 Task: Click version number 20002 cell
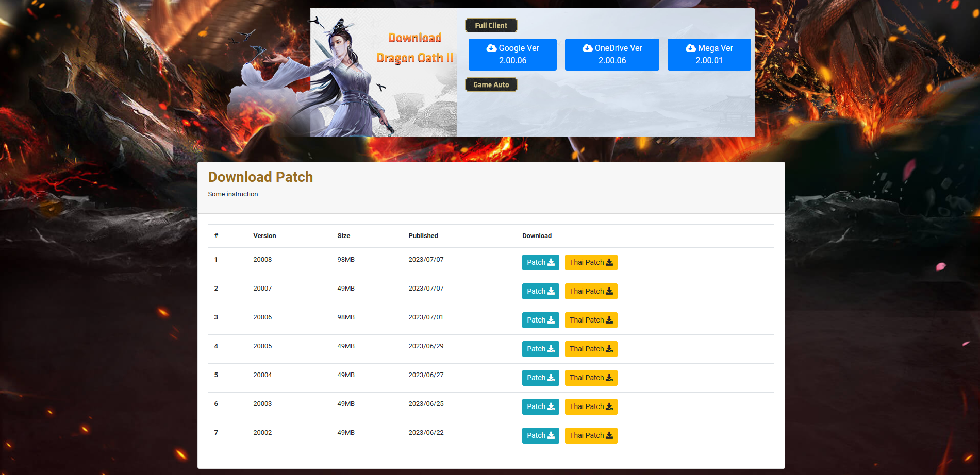click(262, 433)
